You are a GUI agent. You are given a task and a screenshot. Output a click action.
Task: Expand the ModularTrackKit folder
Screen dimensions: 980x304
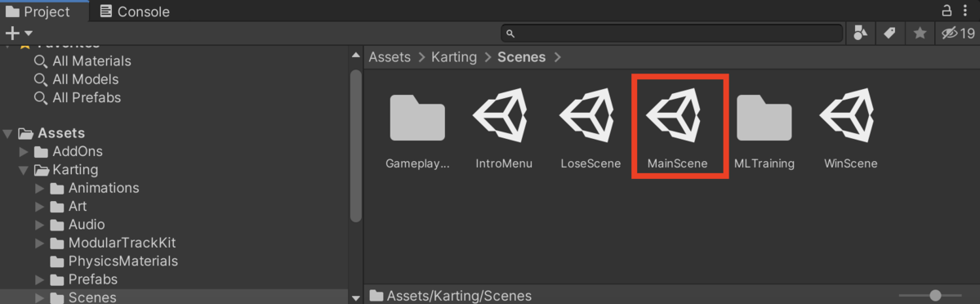point(39,244)
